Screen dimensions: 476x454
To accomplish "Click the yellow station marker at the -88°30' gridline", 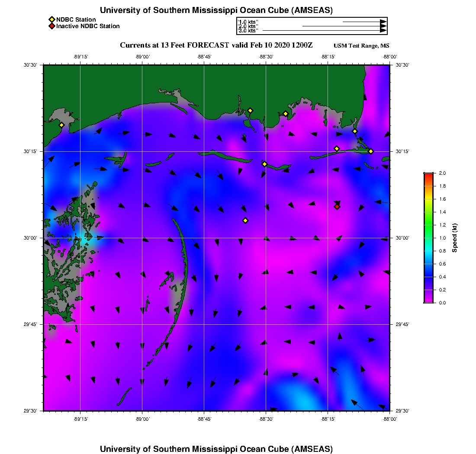I will pyautogui.click(x=265, y=164).
